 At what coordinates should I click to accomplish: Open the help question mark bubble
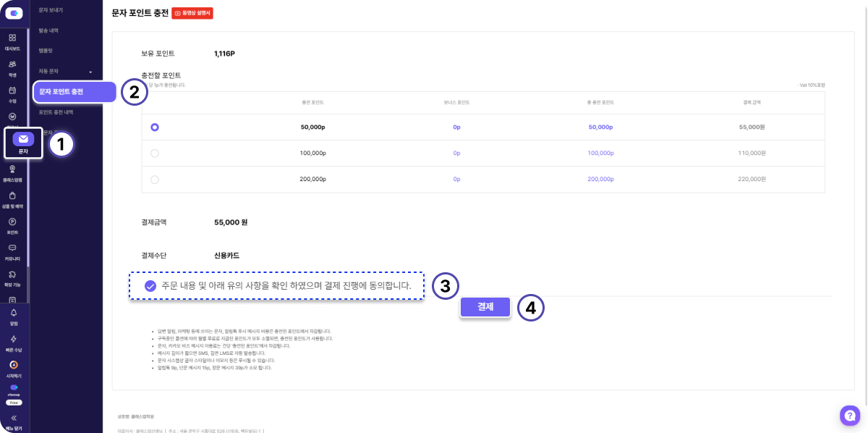848,415
